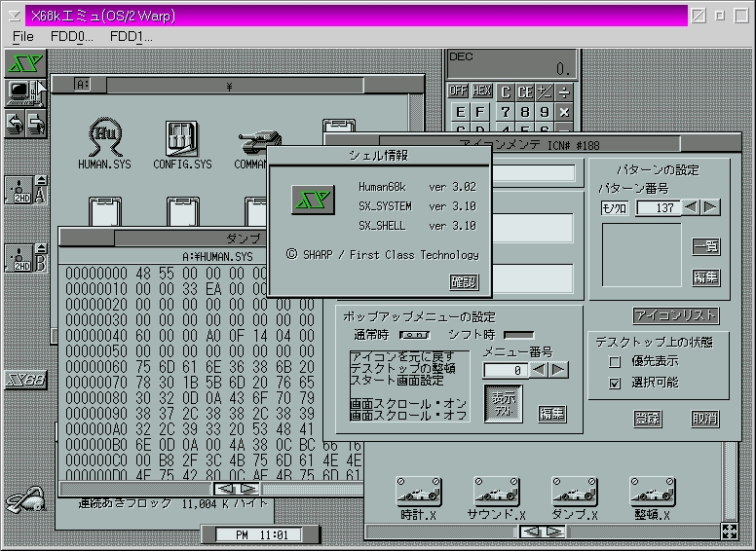Viewport: 756px width, 551px height.
Task: Click 編集 button in the popup menu settings
Action: click(x=552, y=413)
